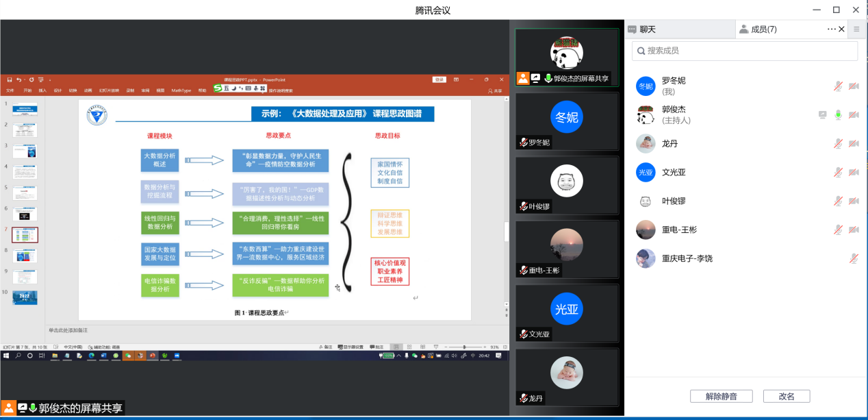Click the Save icon in PowerPoint quick access toolbar
The height and width of the screenshot is (420, 868).
10,79
